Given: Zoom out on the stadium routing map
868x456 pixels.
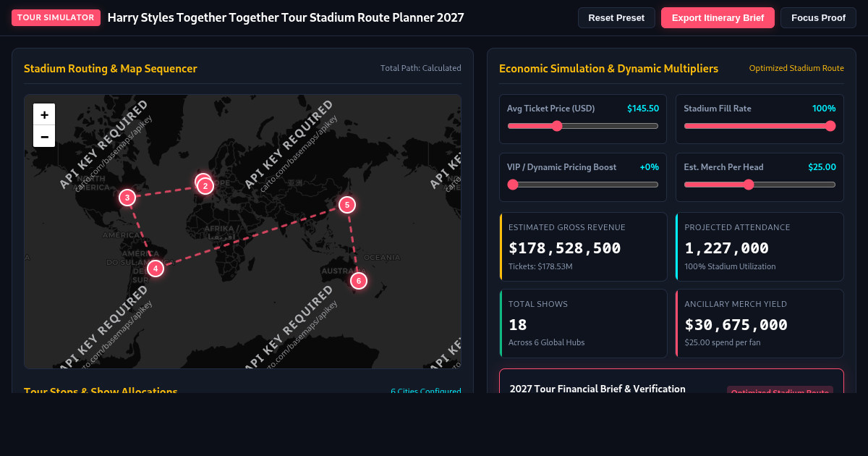Looking at the screenshot, I should [44, 136].
